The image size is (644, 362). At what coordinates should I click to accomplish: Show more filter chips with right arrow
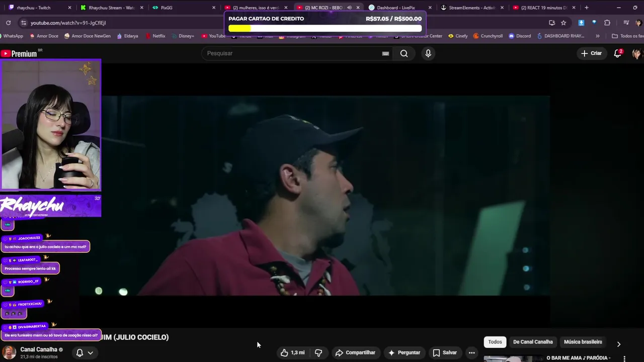pyautogui.click(x=619, y=344)
